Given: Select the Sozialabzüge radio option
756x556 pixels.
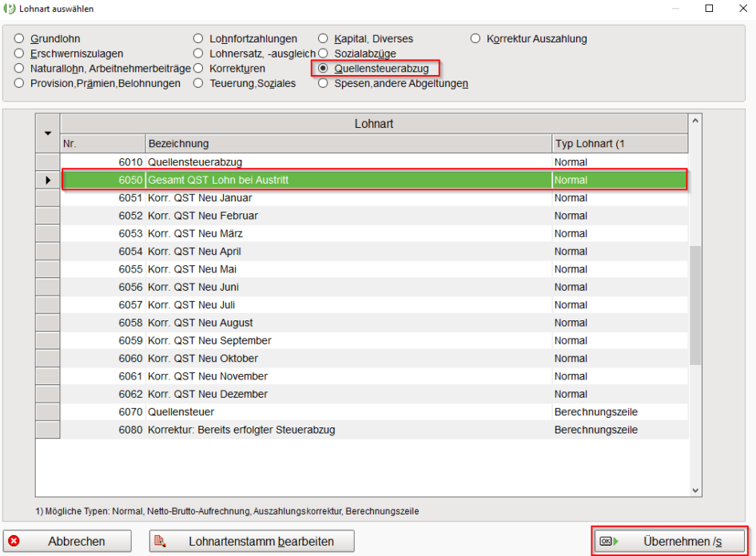Looking at the screenshot, I should pos(323,54).
